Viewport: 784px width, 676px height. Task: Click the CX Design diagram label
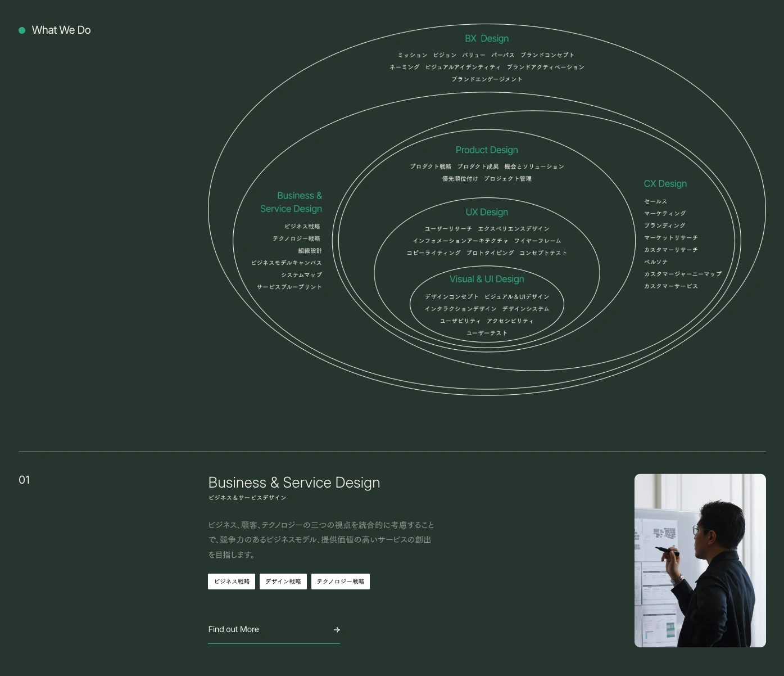coord(665,184)
